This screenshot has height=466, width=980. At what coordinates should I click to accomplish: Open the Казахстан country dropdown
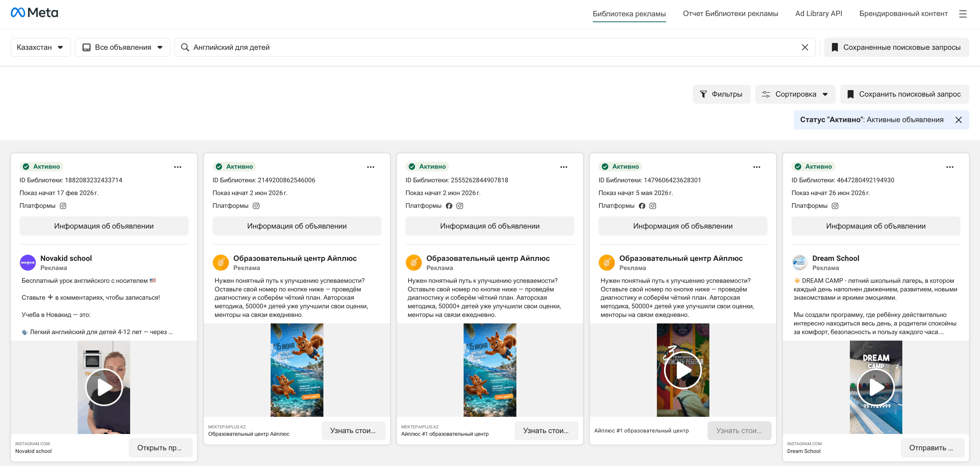click(40, 47)
